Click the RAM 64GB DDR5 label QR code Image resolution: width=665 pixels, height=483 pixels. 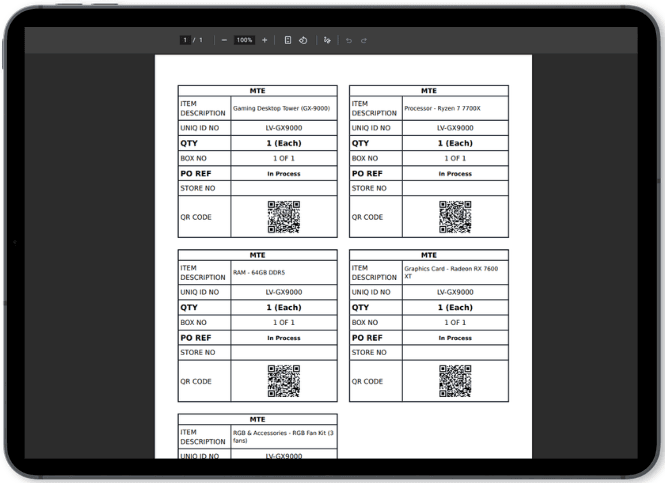click(284, 381)
